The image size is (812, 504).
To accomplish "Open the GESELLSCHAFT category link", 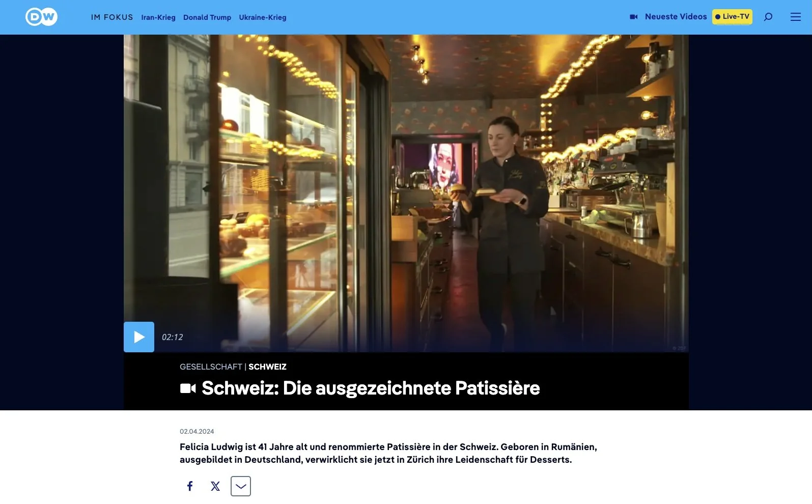I will (211, 367).
